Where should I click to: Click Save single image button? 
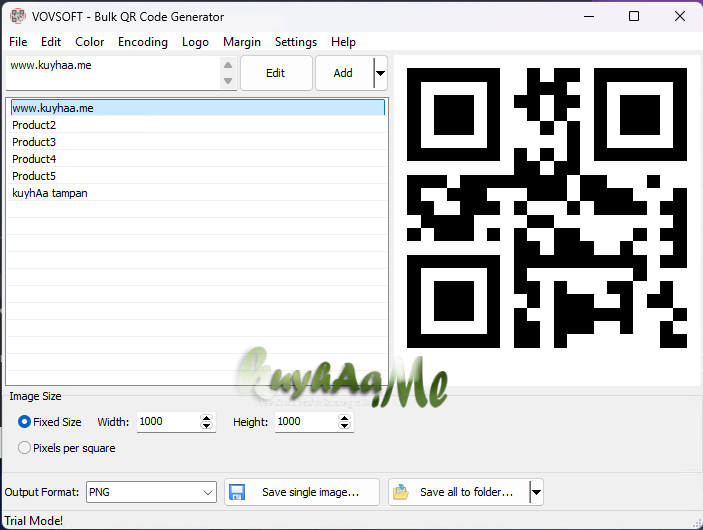coord(302,492)
